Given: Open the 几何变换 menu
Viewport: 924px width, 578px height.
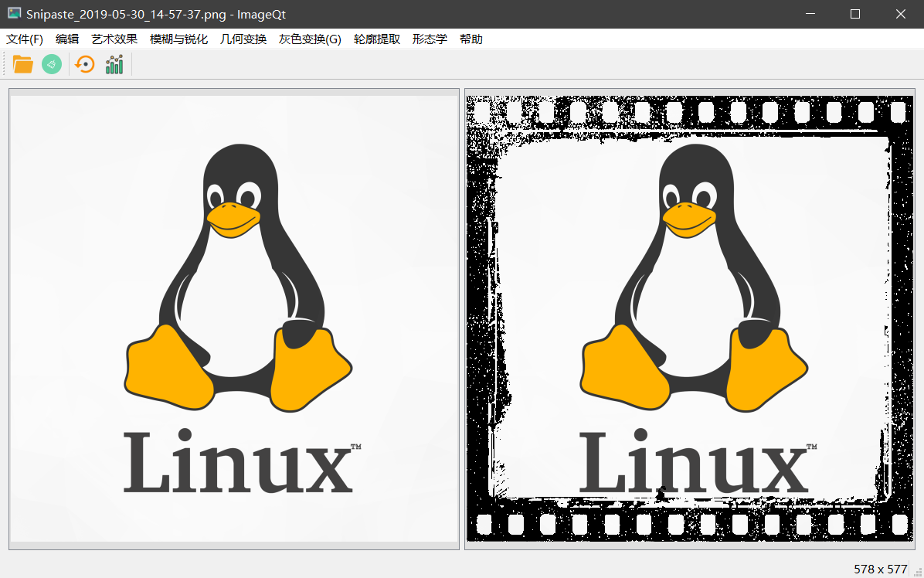Looking at the screenshot, I should [243, 39].
